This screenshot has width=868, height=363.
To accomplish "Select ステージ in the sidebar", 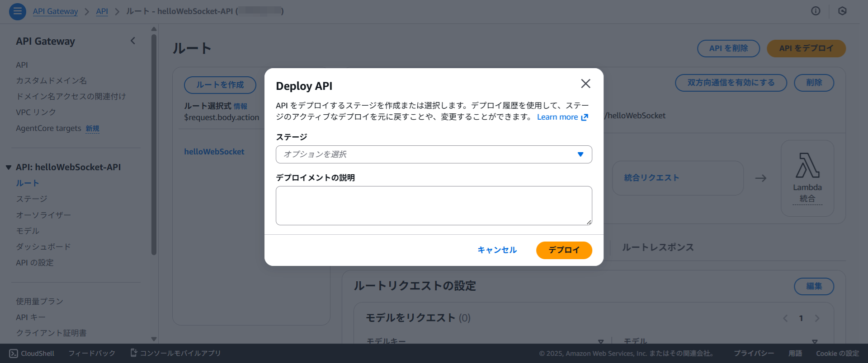I will pos(32,199).
